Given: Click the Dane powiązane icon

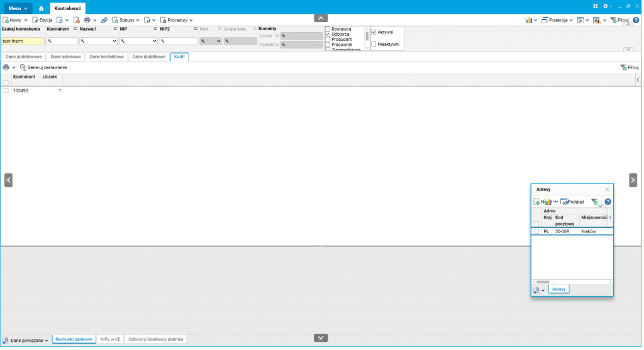Looking at the screenshot, I should (x=6, y=341).
